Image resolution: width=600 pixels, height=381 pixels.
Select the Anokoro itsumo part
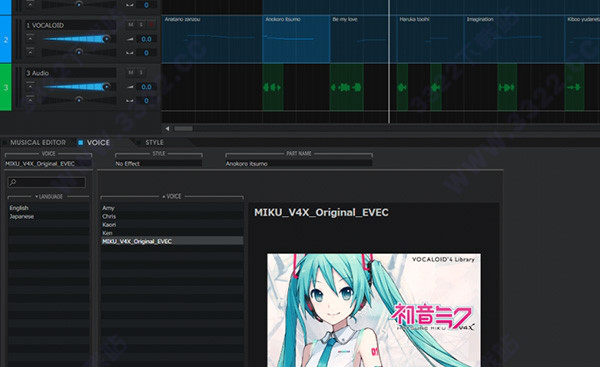pyautogui.click(x=296, y=39)
